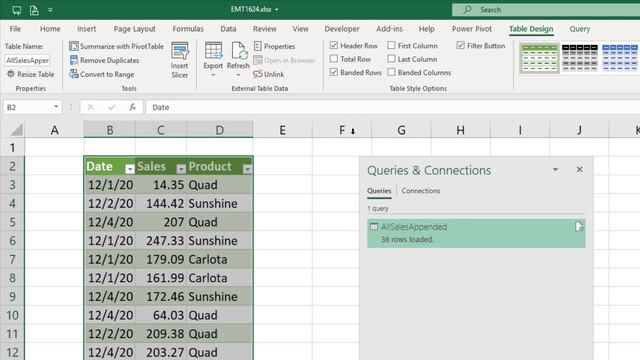This screenshot has width=640, height=360.
Task: Click the search magnifier icon
Action: click(467, 9)
